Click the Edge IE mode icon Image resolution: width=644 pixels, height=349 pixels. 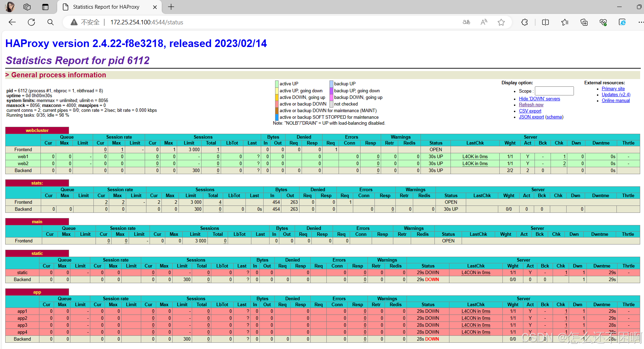tap(622, 22)
